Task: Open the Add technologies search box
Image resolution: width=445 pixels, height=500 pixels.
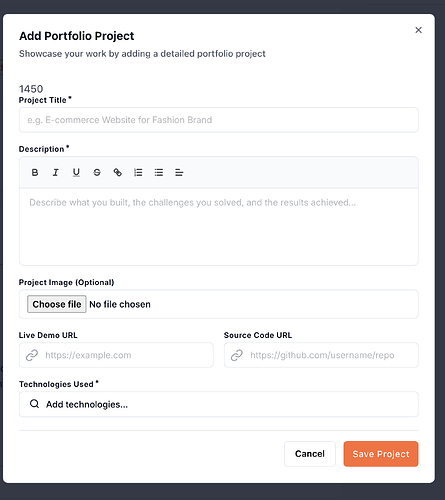Action: pos(219,404)
